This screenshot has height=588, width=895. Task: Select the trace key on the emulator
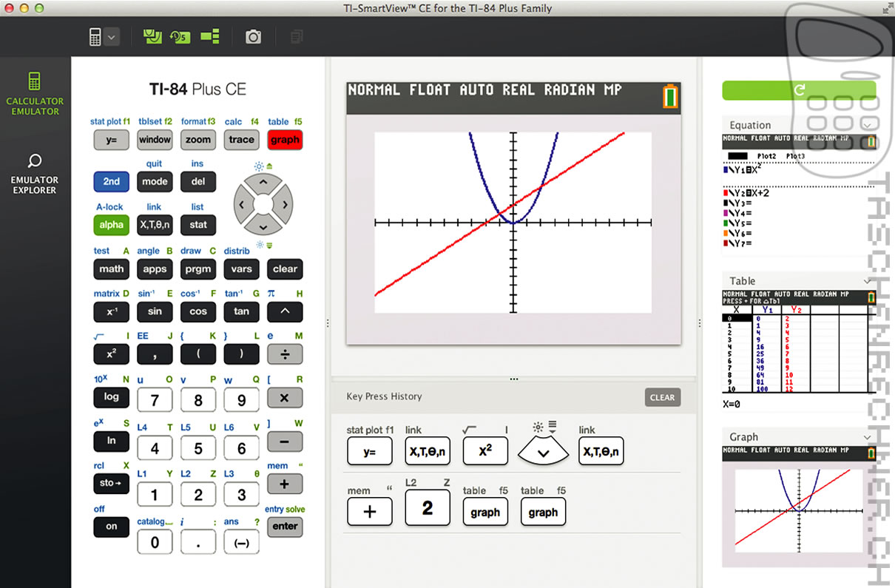pyautogui.click(x=241, y=140)
